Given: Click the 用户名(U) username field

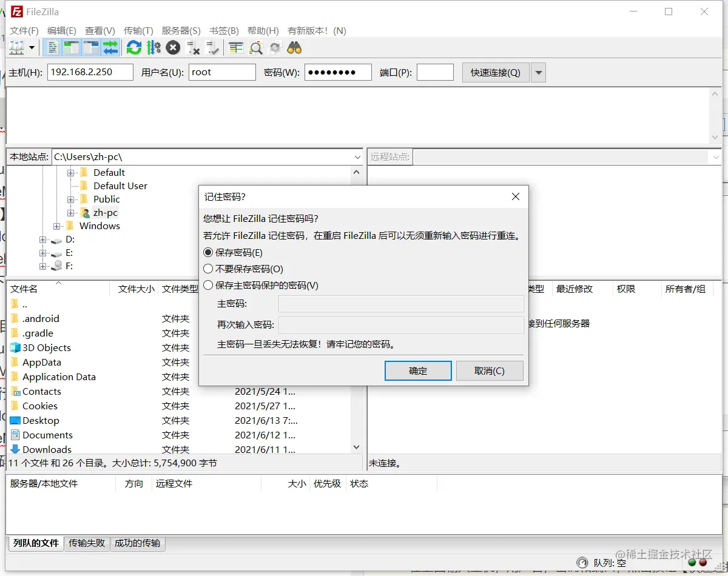Looking at the screenshot, I should [222, 72].
